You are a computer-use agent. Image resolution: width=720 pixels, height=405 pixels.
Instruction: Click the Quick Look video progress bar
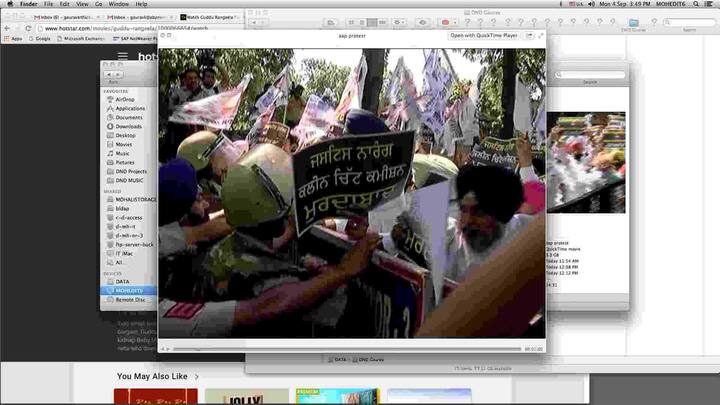point(347,349)
